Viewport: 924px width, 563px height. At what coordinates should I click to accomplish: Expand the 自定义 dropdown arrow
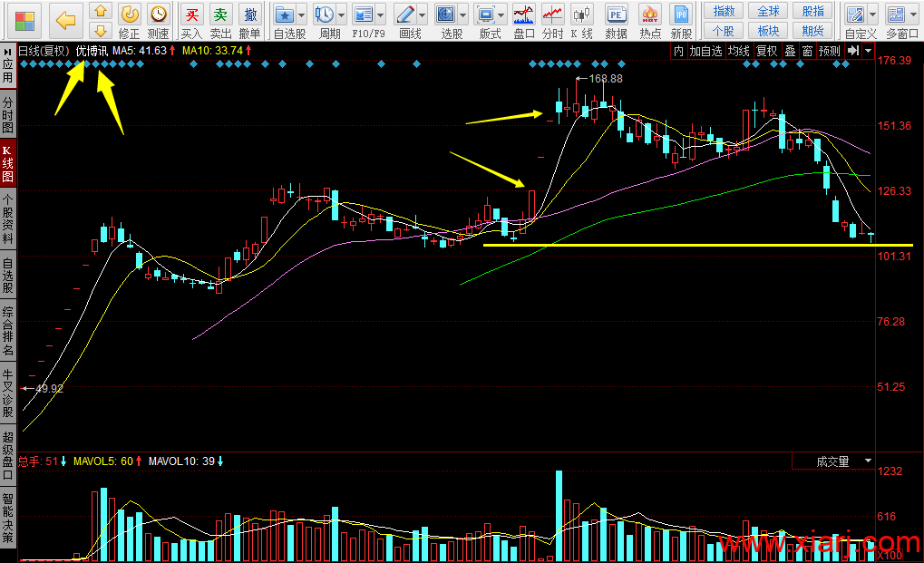pyautogui.click(x=872, y=15)
